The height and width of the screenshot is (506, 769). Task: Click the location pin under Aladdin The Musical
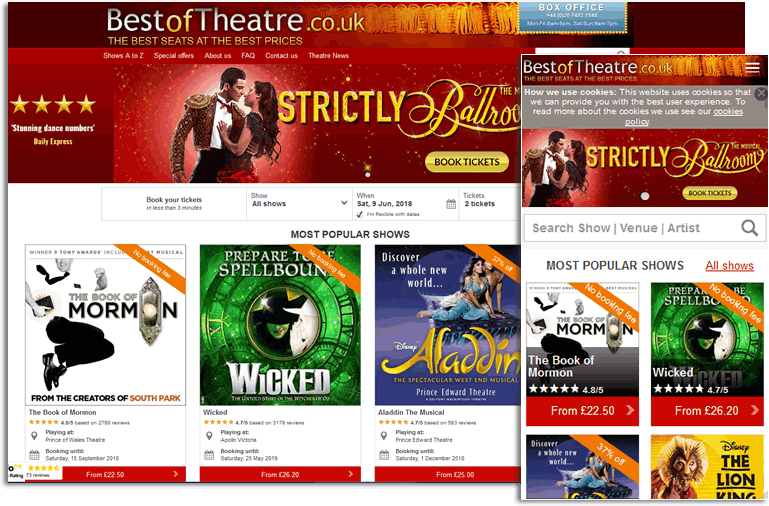(384, 435)
